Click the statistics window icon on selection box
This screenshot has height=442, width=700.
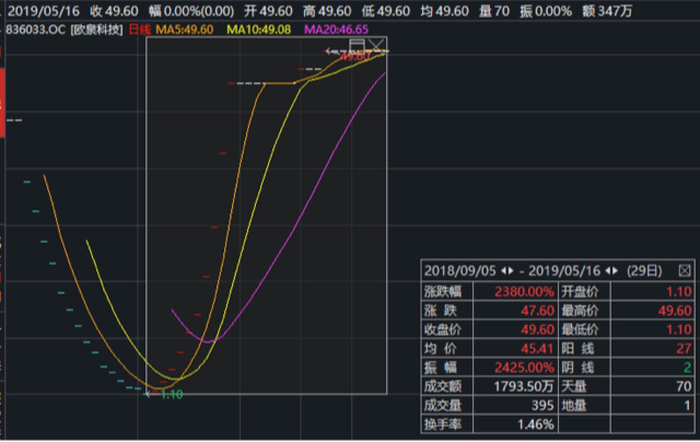(357, 45)
